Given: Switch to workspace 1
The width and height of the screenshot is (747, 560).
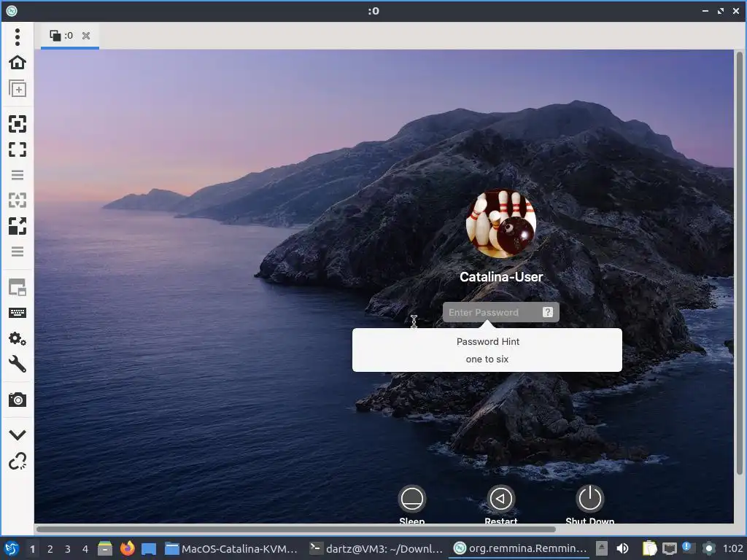Looking at the screenshot, I should click(32, 548).
